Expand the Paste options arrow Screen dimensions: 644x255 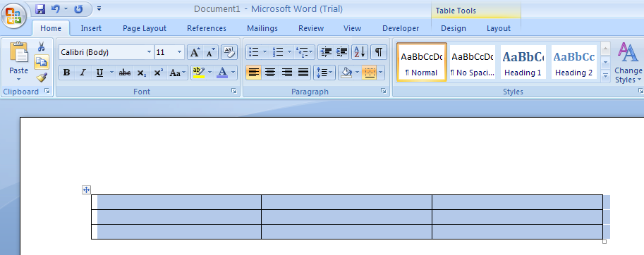coord(19,79)
